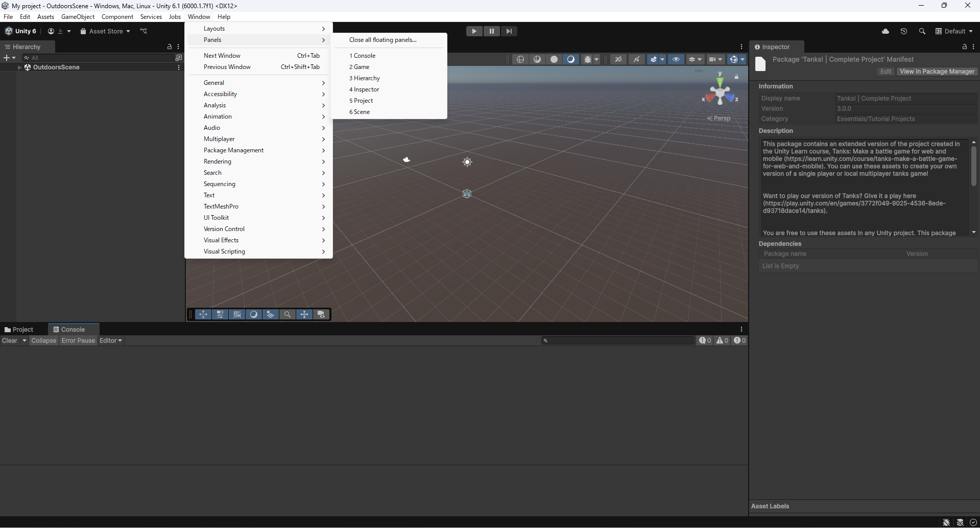Open the Undo History icon
The width and height of the screenshot is (980, 528).
tap(904, 31)
